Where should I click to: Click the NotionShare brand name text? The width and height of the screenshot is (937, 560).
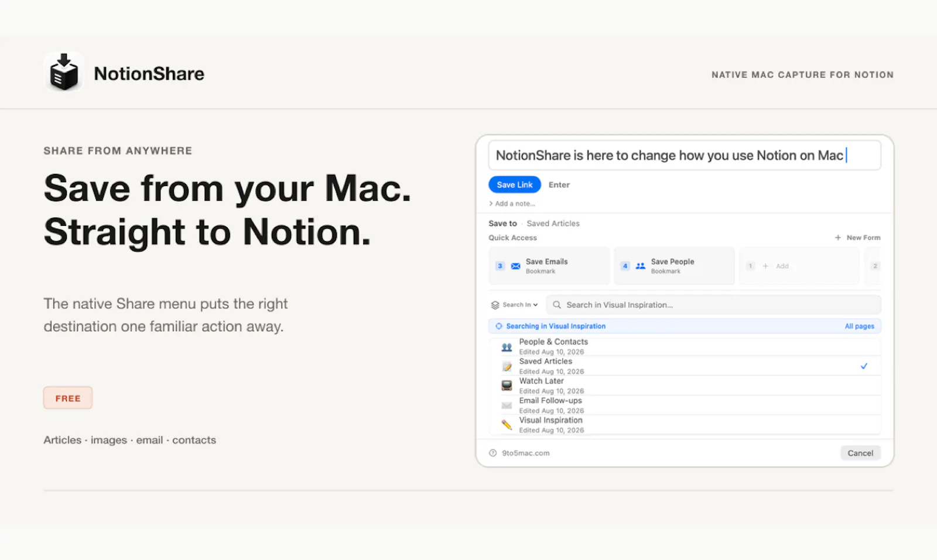[149, 74]
